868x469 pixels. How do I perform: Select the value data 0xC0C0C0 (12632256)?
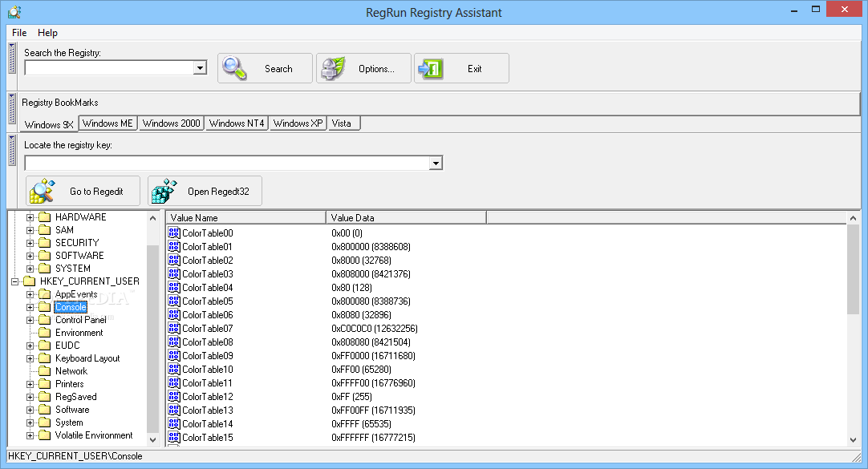tap(375, 329)
